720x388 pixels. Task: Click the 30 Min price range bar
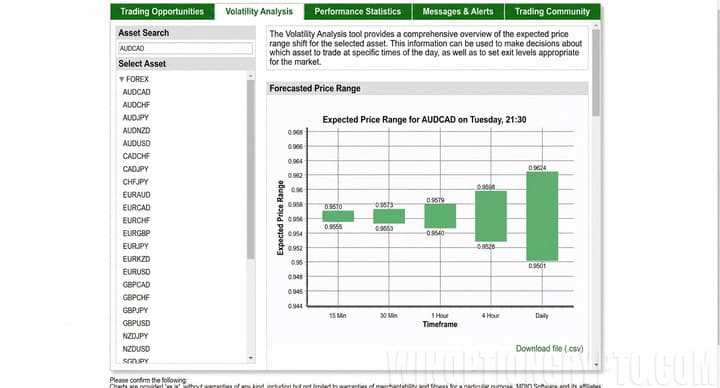[x=389, y=216]
